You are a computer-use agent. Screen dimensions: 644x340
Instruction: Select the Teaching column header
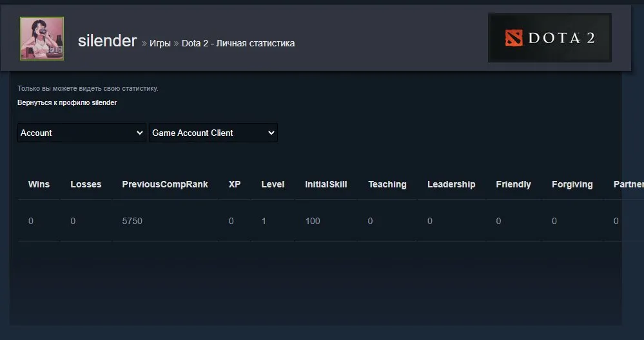click(x=387, y=185)
